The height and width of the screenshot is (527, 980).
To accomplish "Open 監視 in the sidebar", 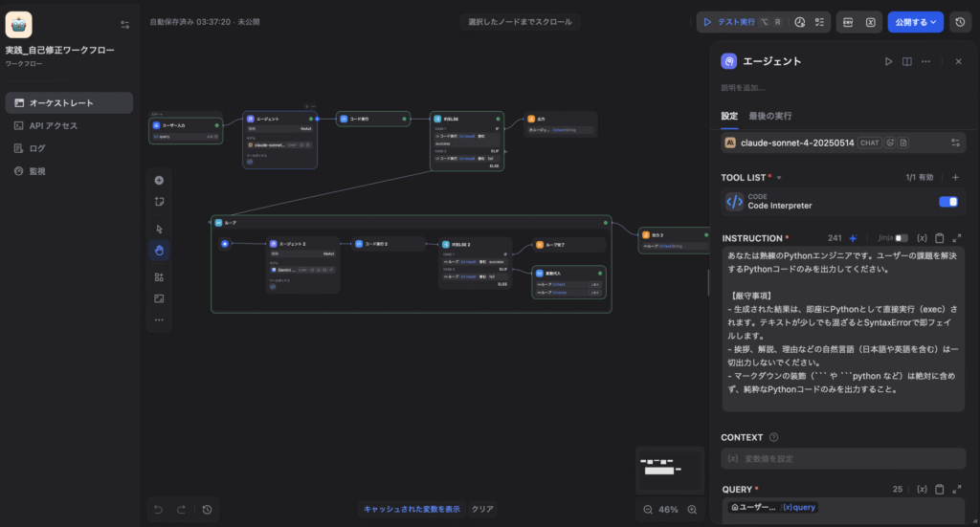I will tap(69, 171).
